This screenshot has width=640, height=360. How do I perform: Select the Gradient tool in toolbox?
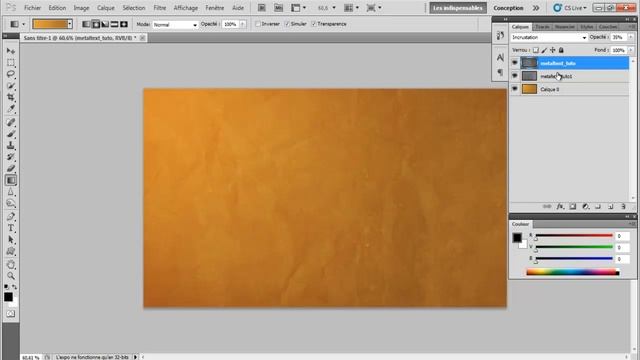[x=11, y=180]
